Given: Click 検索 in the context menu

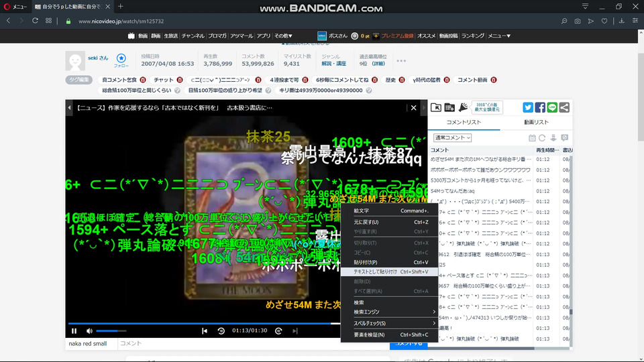Looking at the screenshot, I should point(390,302).
